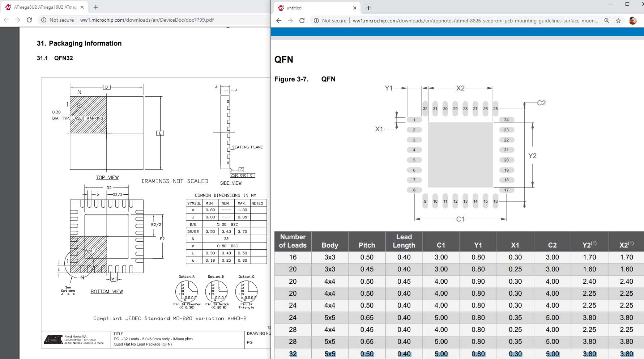Viewport: 644px width, 359px height.
Task: Reload the doc7799.pdf datasheet page
Action: pos(29,20)
